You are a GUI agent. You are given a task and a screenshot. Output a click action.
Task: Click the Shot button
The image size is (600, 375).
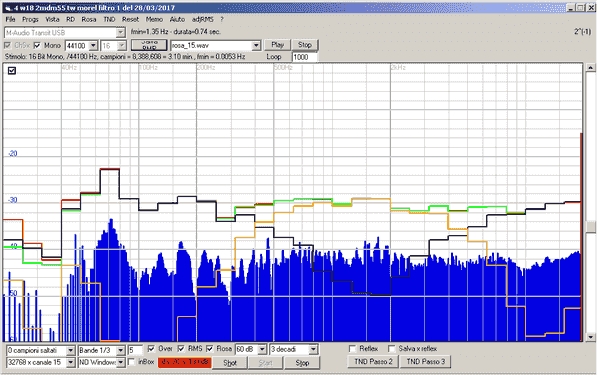click(230, 363)
